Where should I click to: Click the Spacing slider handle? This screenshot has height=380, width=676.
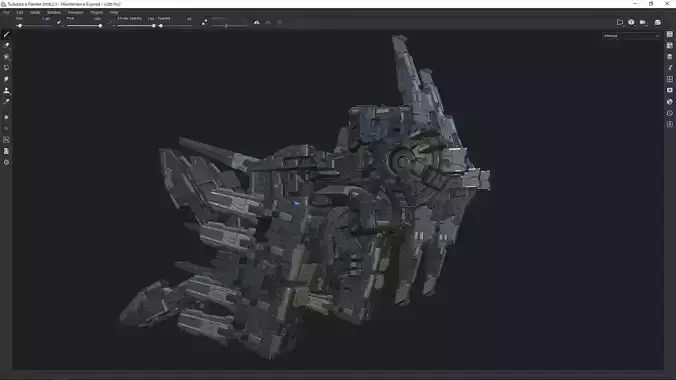point(161,26)
